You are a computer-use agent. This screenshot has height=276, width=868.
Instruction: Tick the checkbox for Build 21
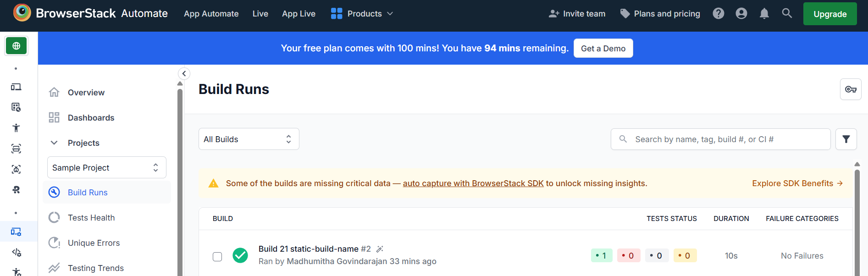click(217, 257)
